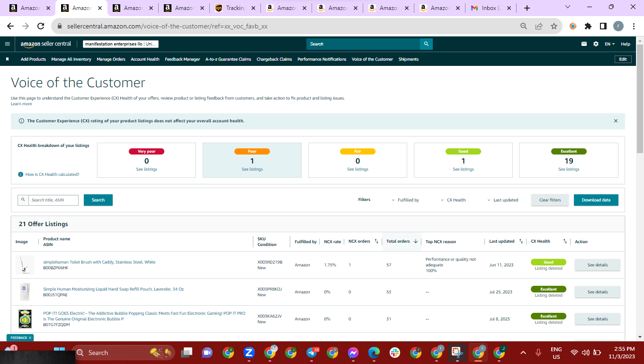Open Add Products in the navigation bar
Image resolution: width=644 pixels, height=364 pixels.
point(33,59)
